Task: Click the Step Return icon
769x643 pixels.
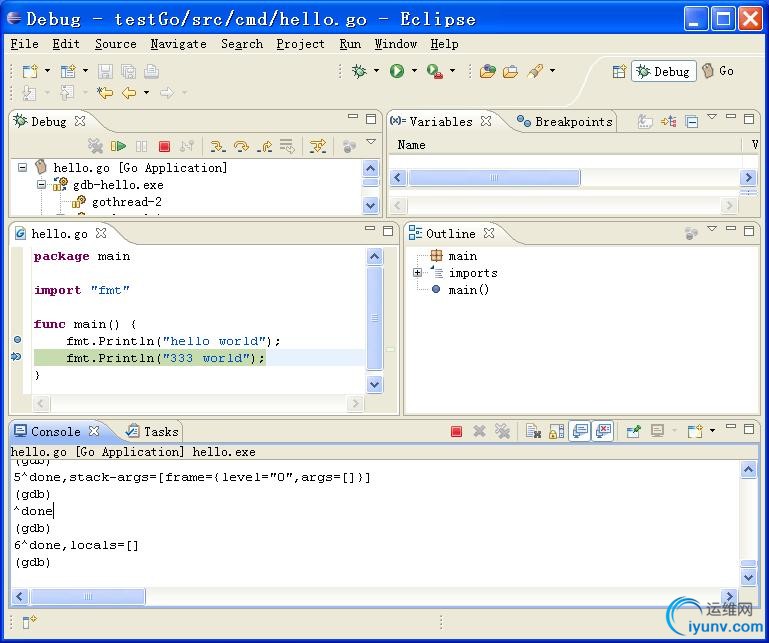Action: pyautogui.click(x=265, y=146)
